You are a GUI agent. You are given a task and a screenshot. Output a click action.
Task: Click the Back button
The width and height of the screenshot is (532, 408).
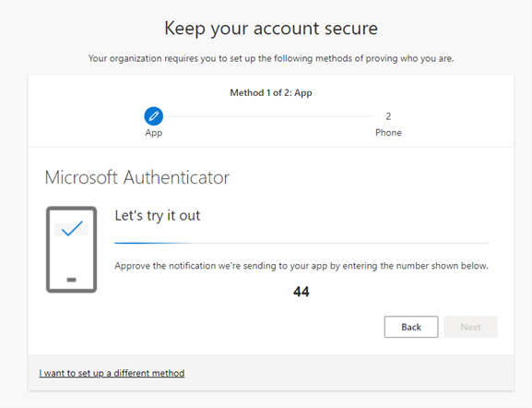tap(411, 327)
